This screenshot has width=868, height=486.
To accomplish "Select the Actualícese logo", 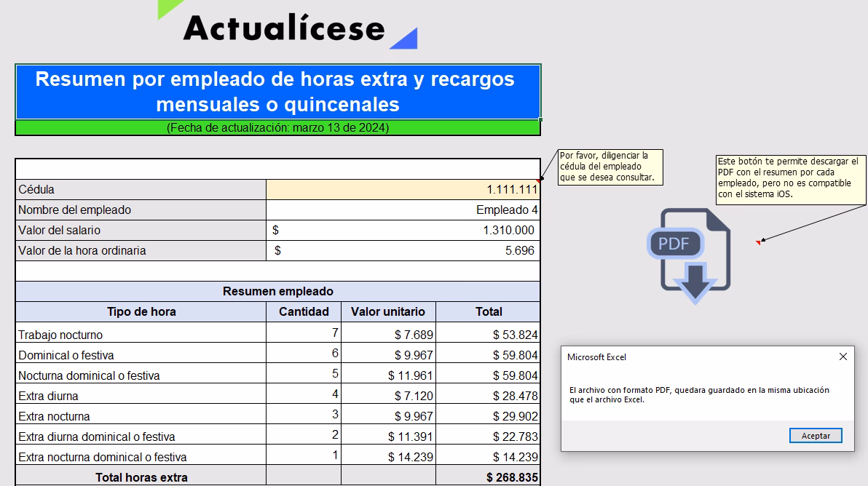I will click(284, 28).
